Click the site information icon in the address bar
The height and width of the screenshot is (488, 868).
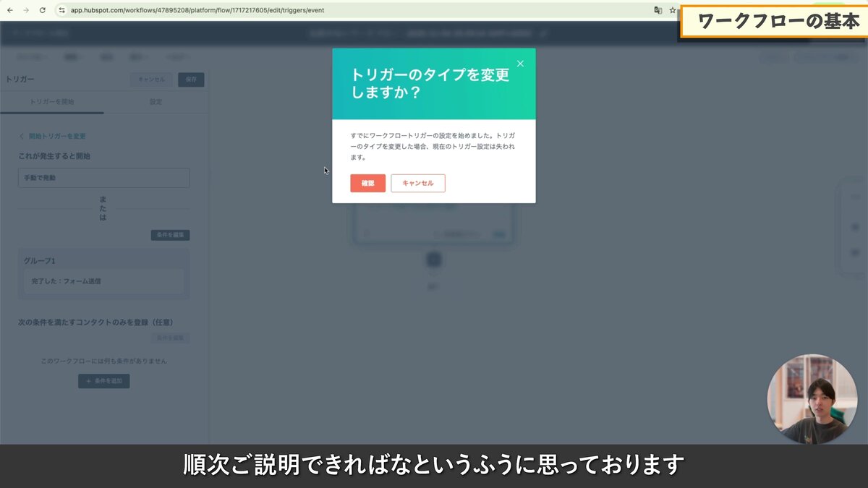(x=61, y=10)
